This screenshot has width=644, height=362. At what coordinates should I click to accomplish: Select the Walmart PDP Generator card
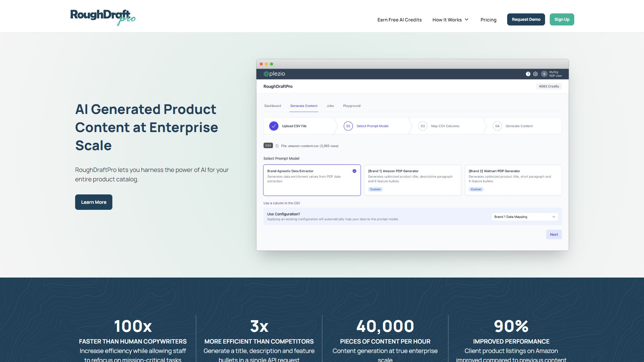[x=513, y=180]
